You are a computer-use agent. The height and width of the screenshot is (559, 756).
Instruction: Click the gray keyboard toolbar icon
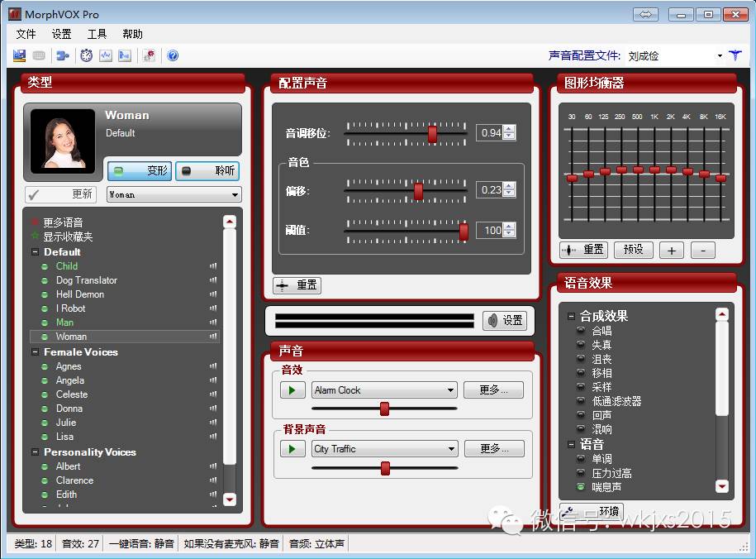pos(39,55)
